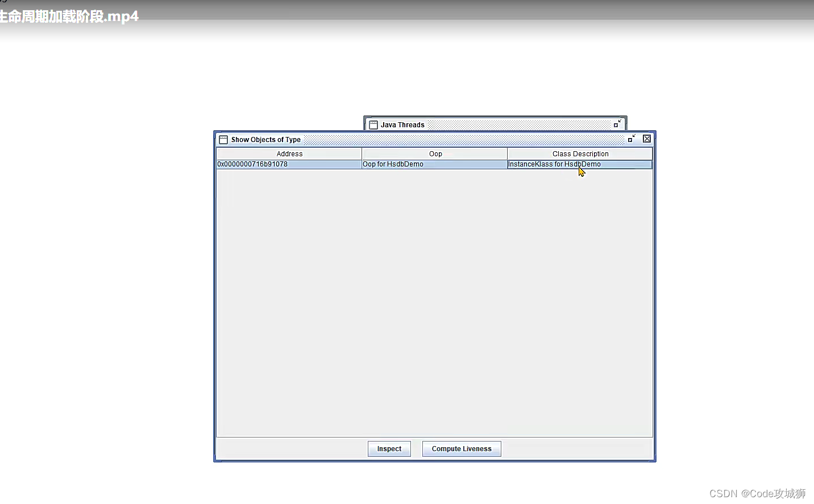Select the 'InstanceKlass for HsdbDemo' cell

580,164
